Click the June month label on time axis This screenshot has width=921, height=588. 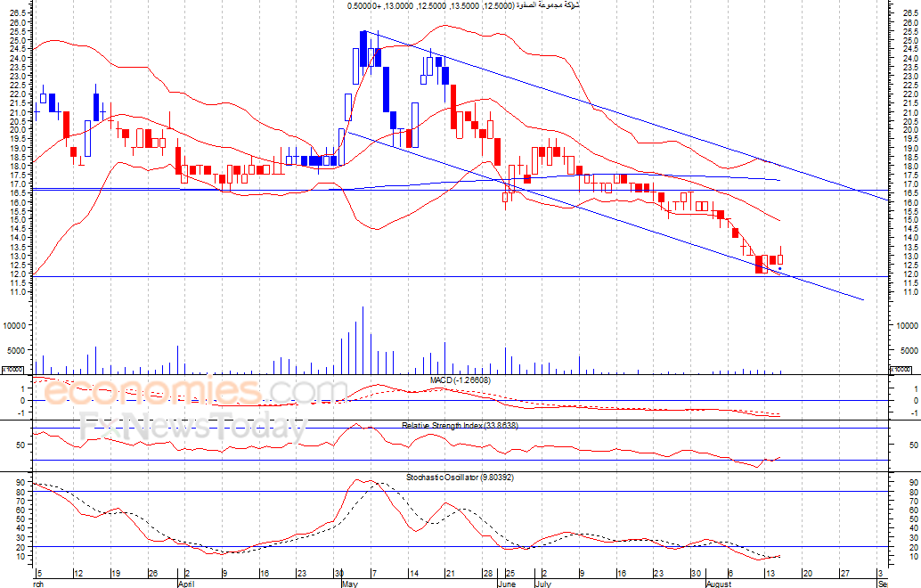[506, 584]
